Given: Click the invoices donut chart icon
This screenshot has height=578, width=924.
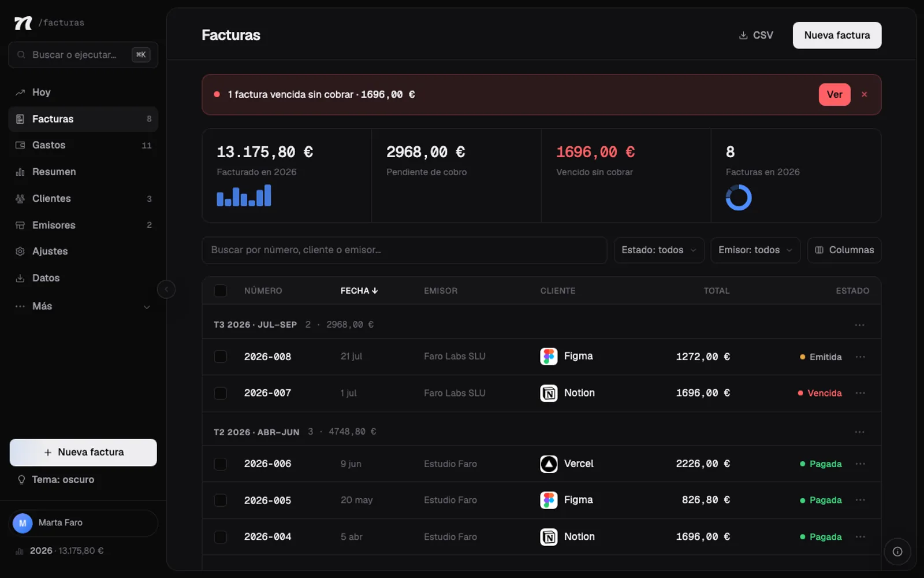Looking at the screenshot, I should (739, 198).
